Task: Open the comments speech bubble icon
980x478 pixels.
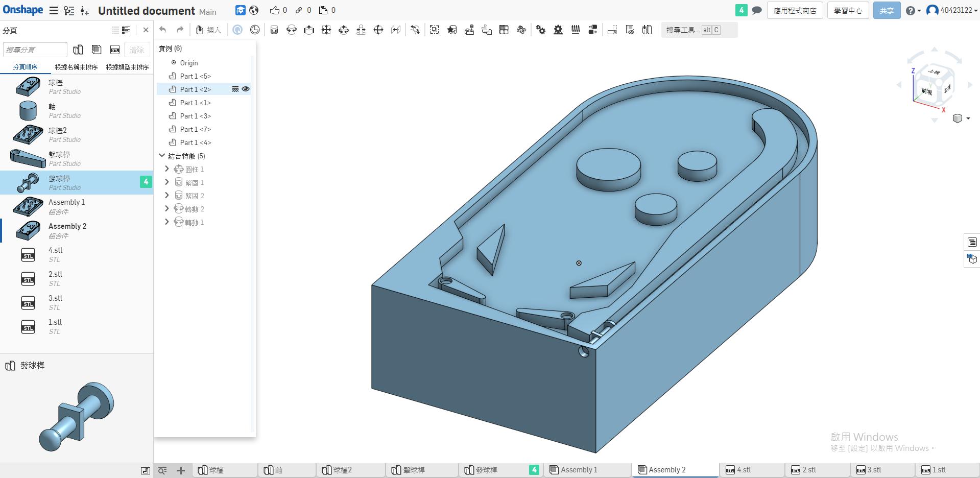Action: click(x=757, y=10)
